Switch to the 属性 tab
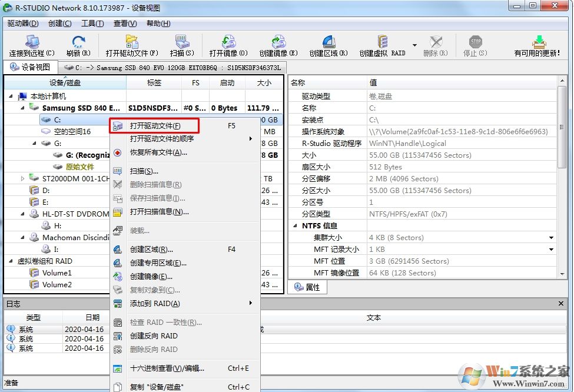 [x=308, y=287]
